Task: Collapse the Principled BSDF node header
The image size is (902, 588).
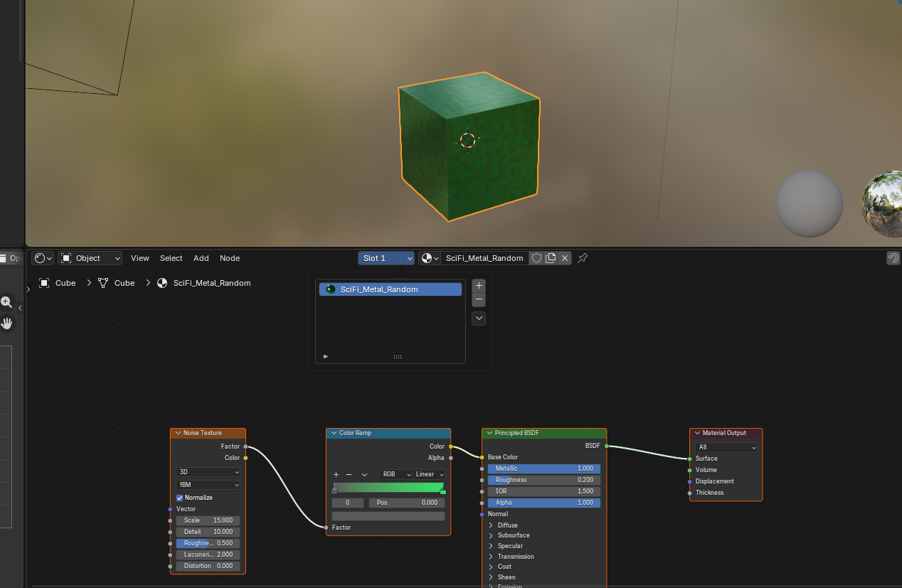Action: tap(489, 433)
